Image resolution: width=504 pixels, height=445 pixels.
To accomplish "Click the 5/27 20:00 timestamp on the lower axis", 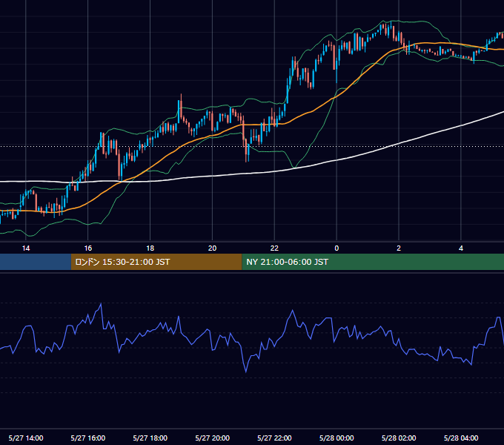I will coord(212,438).
